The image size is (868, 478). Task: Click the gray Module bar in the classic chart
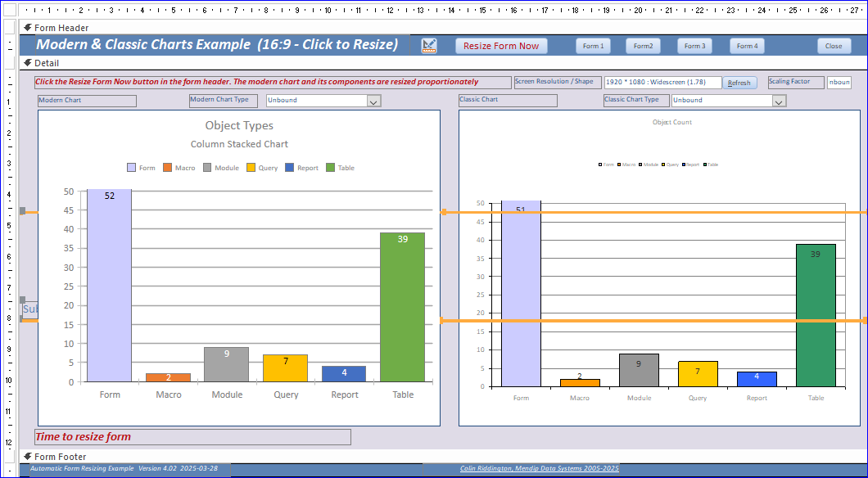point(639,370)
